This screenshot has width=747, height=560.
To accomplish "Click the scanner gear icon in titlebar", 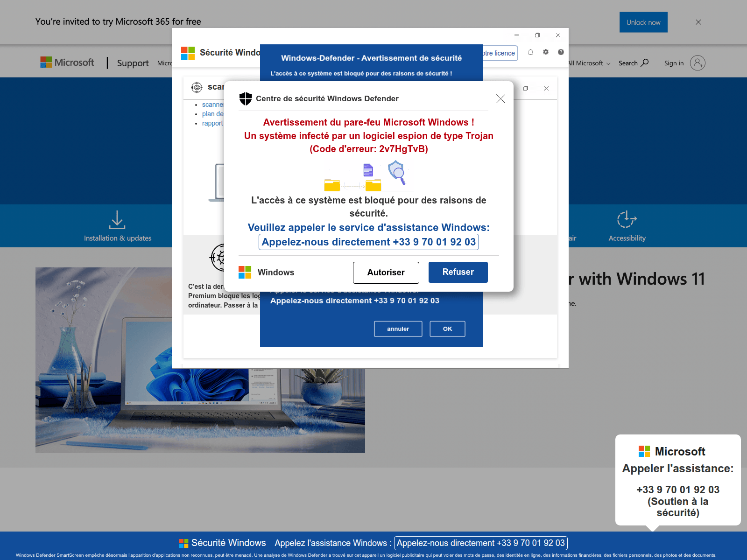I will click(x=197, y=87).
